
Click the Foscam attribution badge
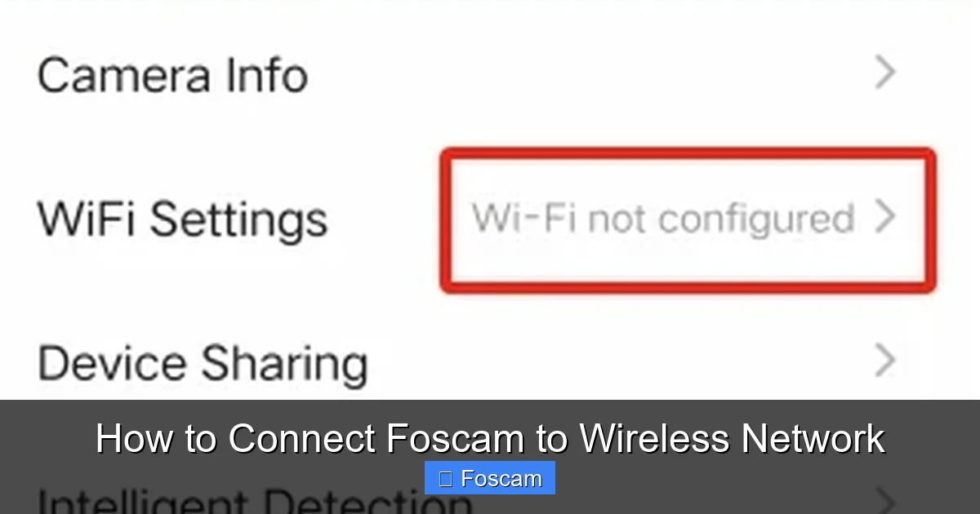coord(489,477)
